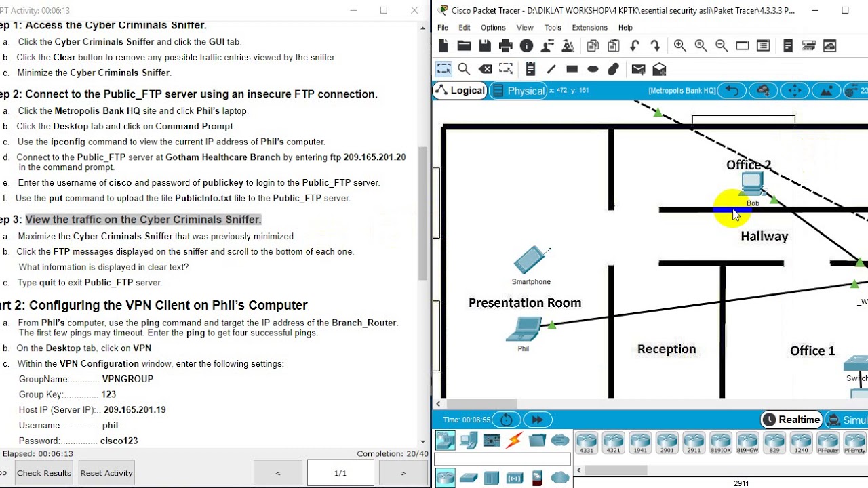
Task: Click the instructions vertical scrollbar
Action: click(x=422, y=213)
